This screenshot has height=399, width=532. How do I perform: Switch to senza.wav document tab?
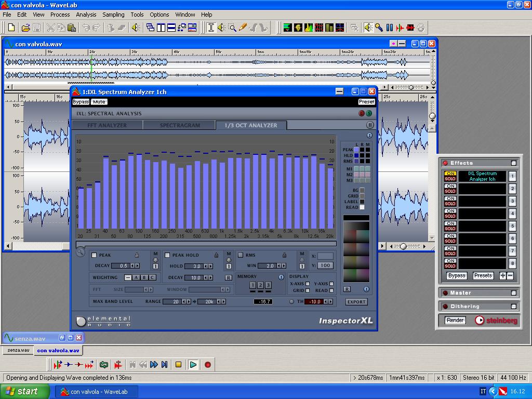tap(18, 350)
